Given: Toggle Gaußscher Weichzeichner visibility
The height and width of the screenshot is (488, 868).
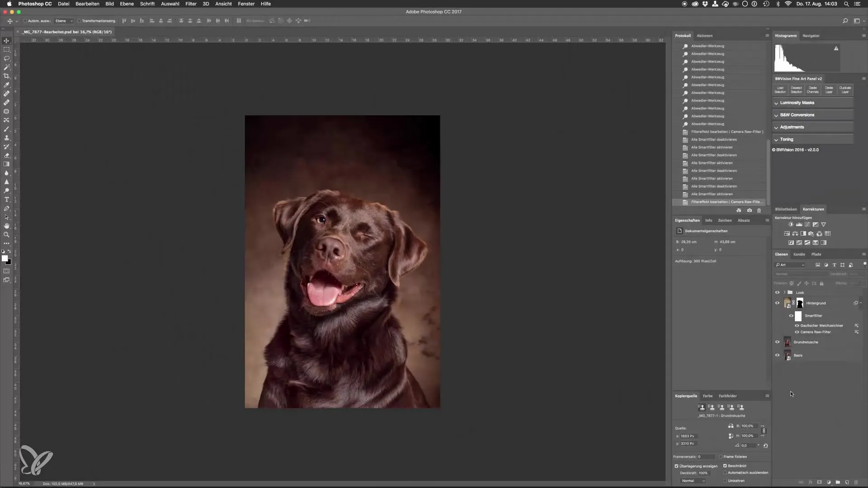Looking at the screenshot, I should click(x=797, y=325).
